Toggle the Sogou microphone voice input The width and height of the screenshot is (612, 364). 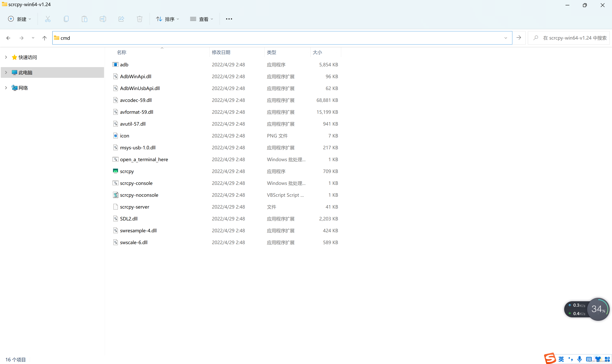tap(579, 359)
